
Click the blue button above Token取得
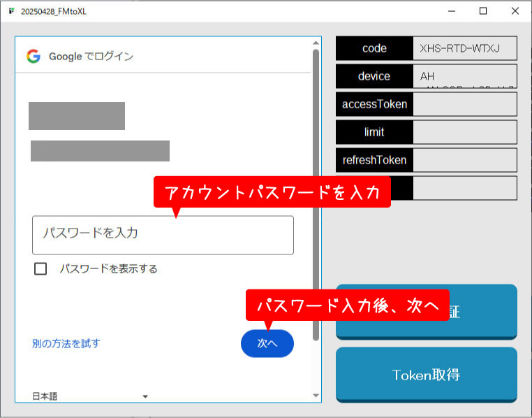click(x=427, y=312)
